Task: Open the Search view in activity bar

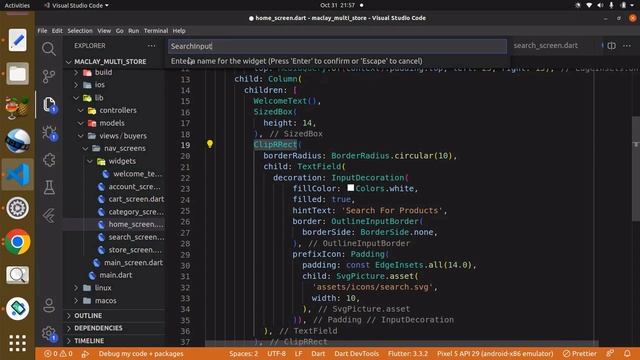Action: tap(49, 49)
